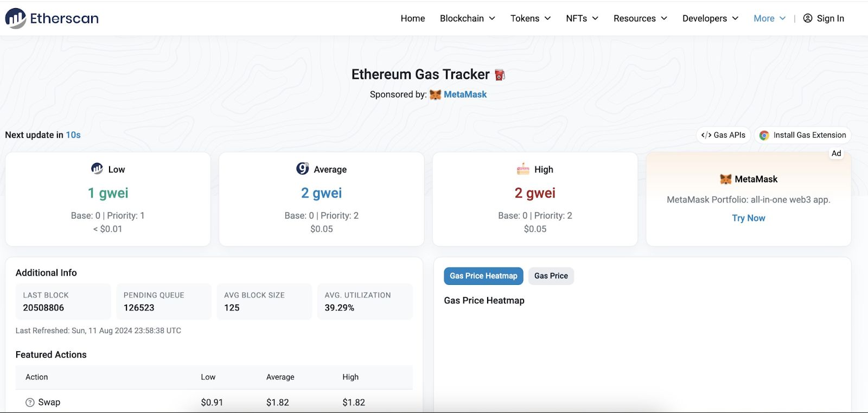This screenshot has width=868, height=413.
Task: Expand the Blockchain dropdown menu
Action: click(x=467, y=18)
